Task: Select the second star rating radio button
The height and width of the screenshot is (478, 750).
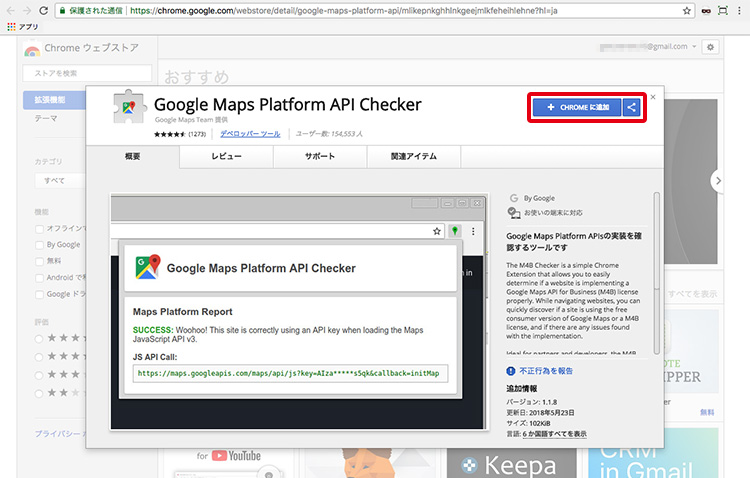Action: tap(39, 357)
